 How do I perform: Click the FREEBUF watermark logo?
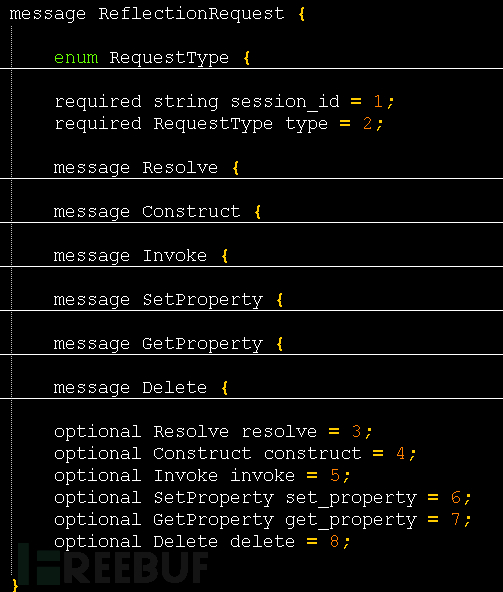[x=113, y=564]
